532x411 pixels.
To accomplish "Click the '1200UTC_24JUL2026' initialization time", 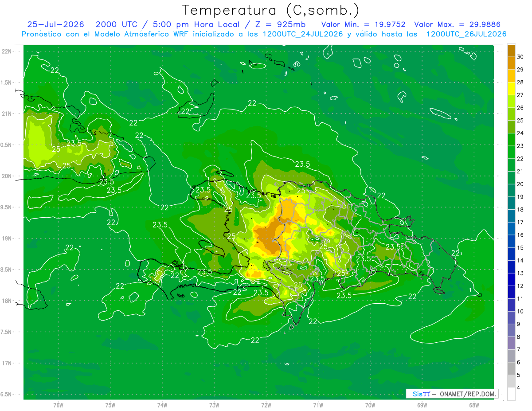I will [303, 34].
